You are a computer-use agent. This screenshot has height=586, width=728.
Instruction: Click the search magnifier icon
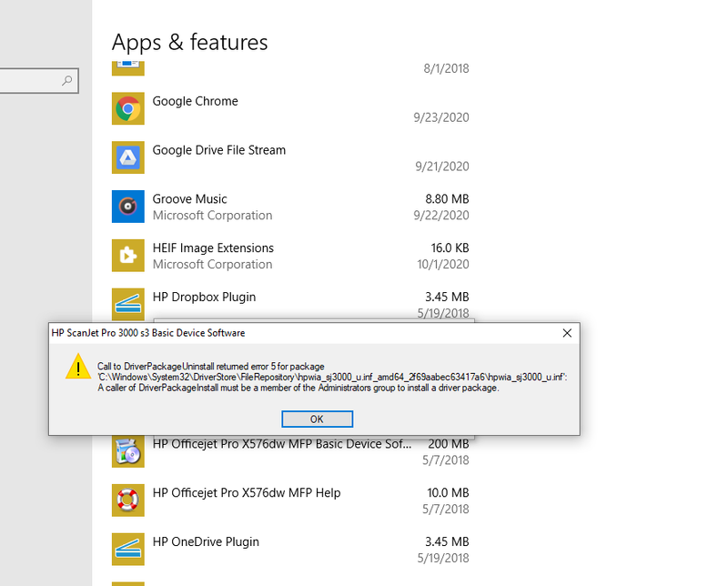[66, 81]
